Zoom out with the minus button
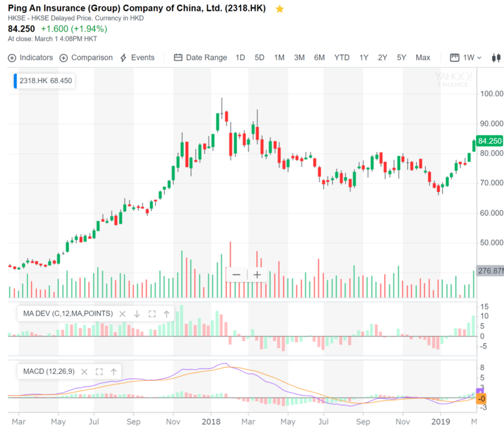The image size is (504, 432). coord(236,275)
